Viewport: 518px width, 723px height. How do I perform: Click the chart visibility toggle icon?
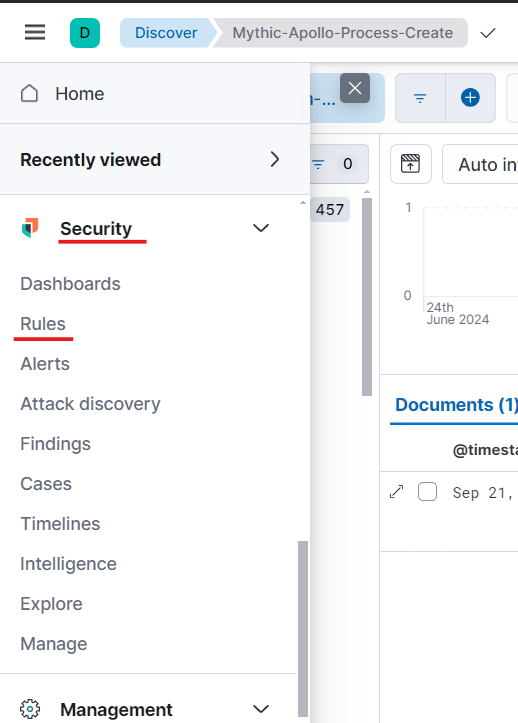[411, 164]
